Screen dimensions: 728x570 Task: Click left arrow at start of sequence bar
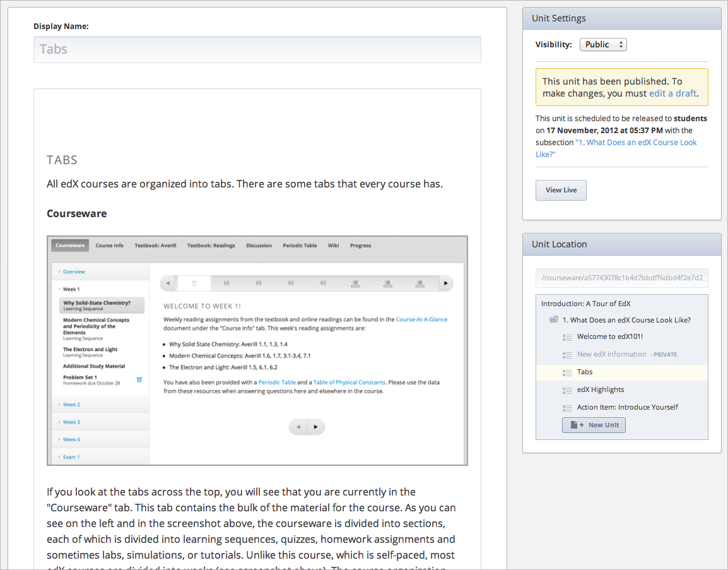click(168, 283)
